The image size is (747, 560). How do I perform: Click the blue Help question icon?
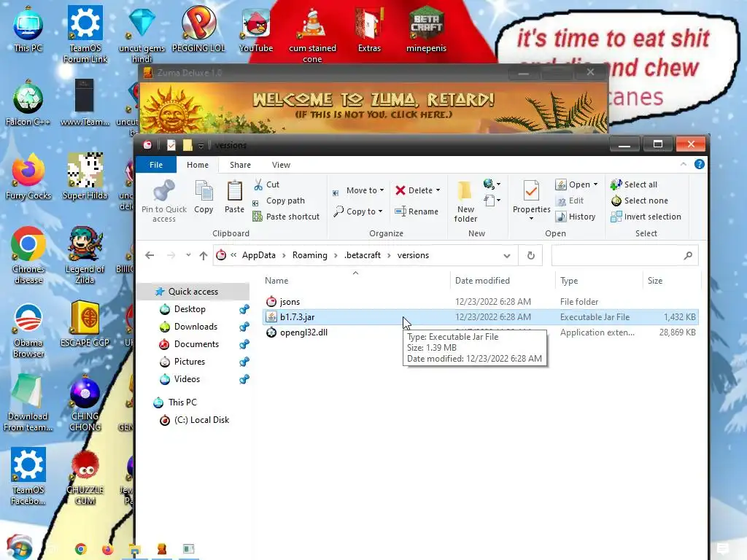[x=700, y=164]
